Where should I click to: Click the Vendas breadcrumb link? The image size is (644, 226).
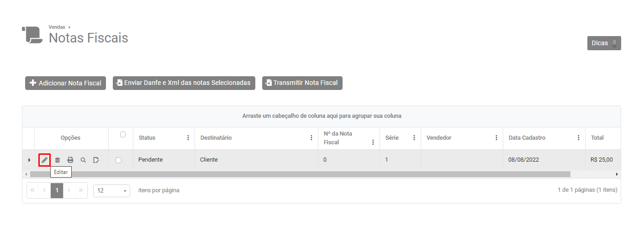click(57, 27)
